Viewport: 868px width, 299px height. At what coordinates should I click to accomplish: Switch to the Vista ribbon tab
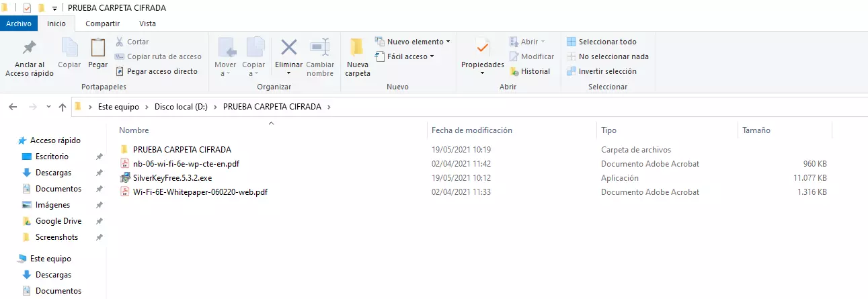[x=147, y=24]
